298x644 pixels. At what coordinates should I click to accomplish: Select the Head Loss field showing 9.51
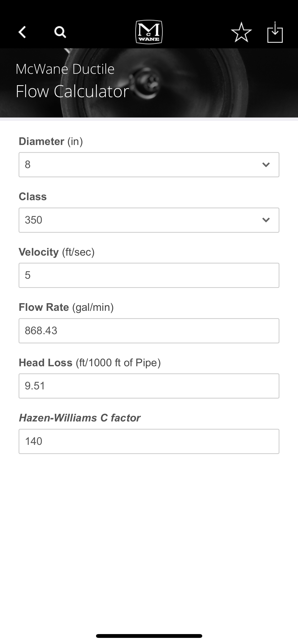pyautogui.click(x=149, y=386)
